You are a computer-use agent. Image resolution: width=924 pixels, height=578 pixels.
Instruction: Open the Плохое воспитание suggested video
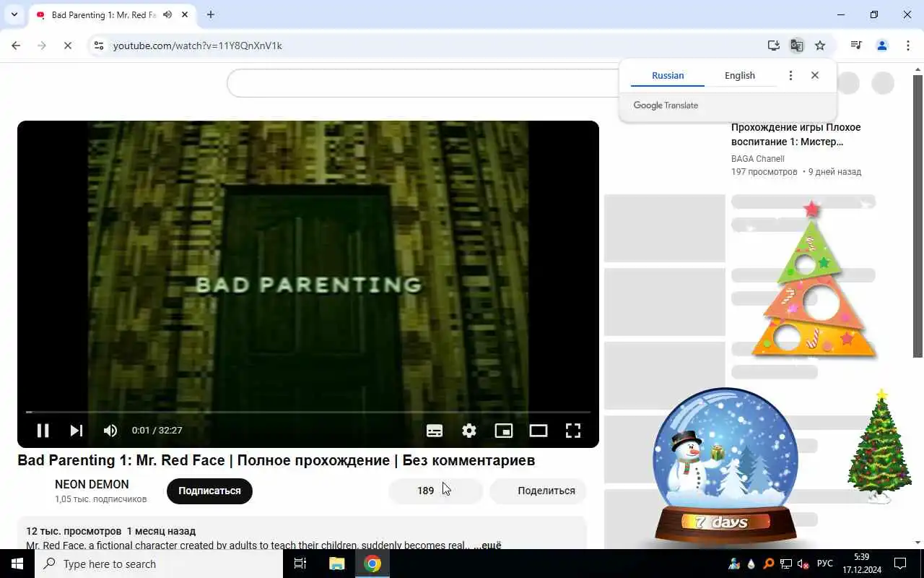point(796,134)
